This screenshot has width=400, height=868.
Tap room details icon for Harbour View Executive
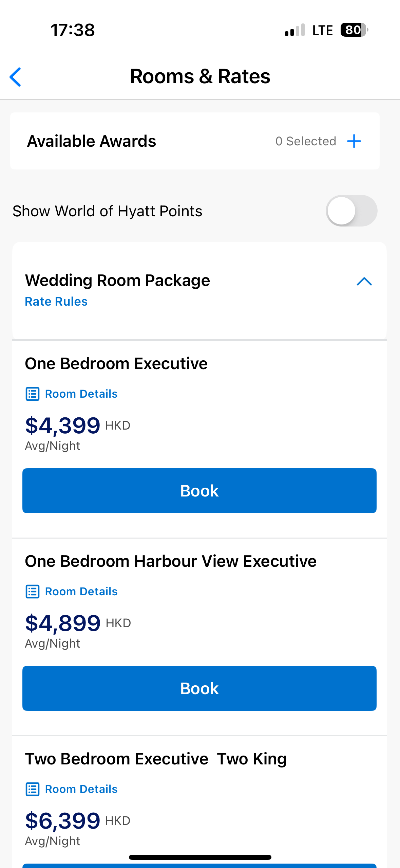point(33,592)
